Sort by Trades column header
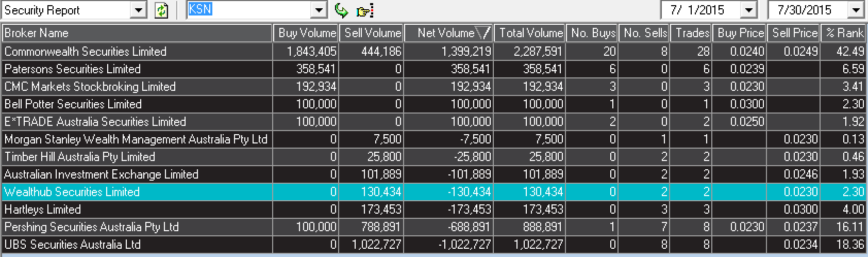The image size is (868, 257). [691, 33]
